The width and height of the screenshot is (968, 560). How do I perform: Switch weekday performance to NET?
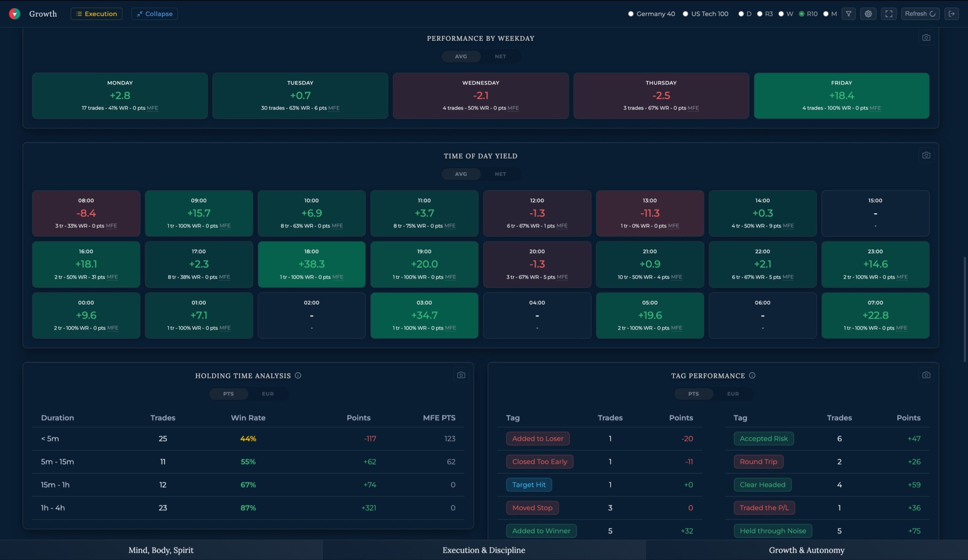[500, 56]
